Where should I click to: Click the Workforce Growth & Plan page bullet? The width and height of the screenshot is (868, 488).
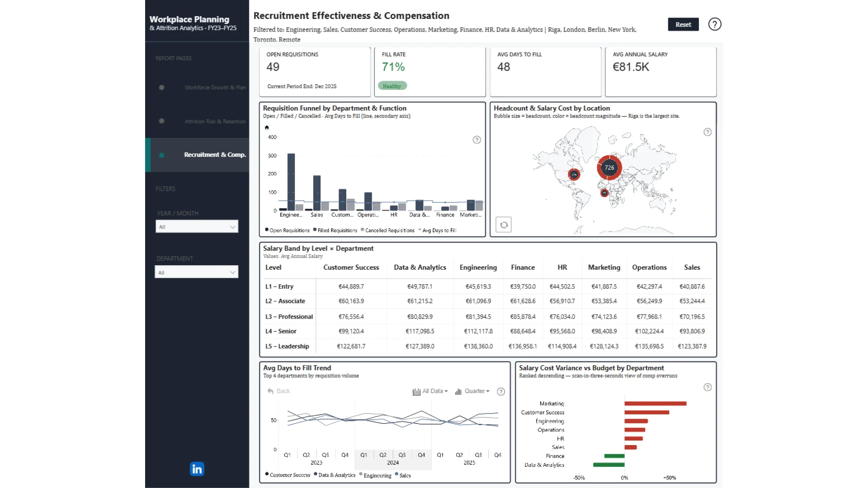161,88
